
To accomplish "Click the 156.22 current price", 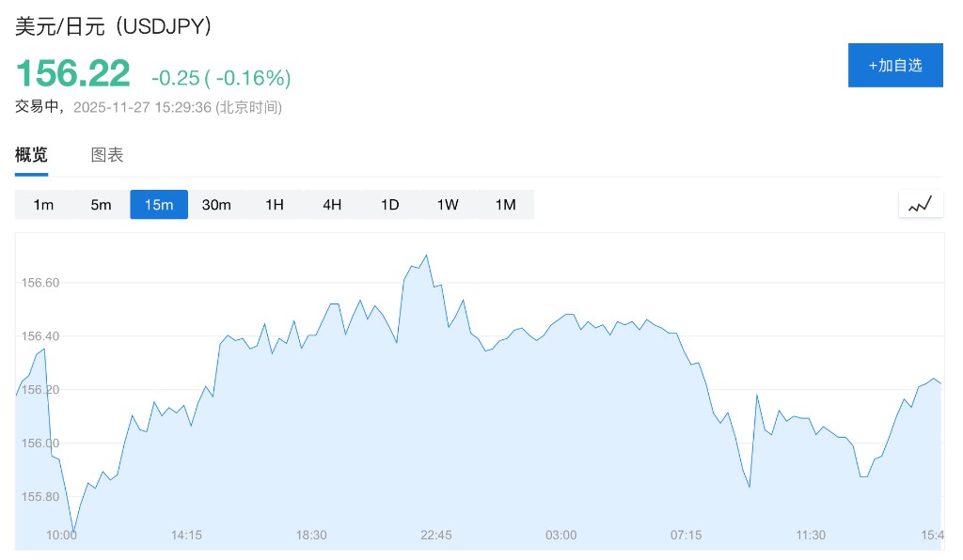I will [x=72, y=73].
